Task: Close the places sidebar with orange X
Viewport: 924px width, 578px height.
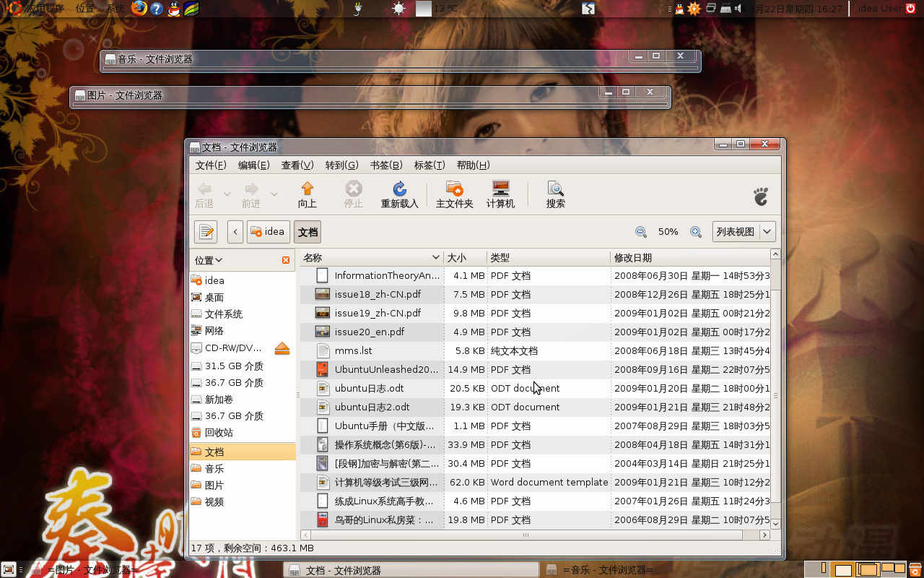Action: point(286,260)
